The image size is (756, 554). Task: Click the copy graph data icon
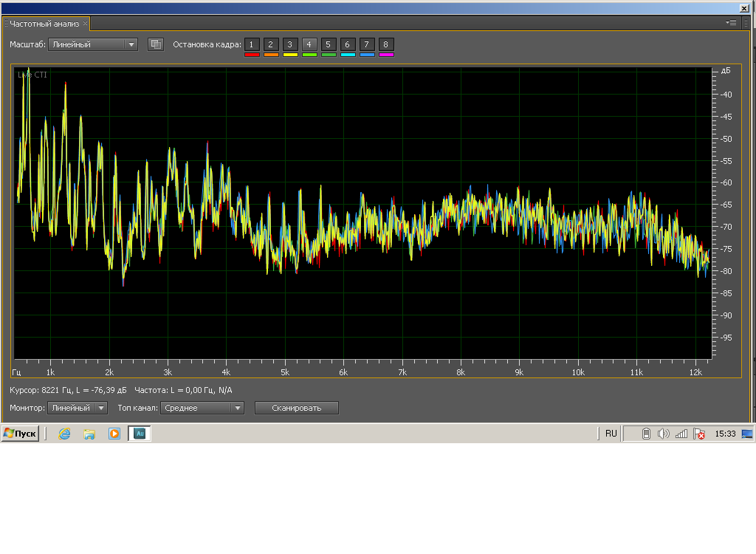coord(155,44)
